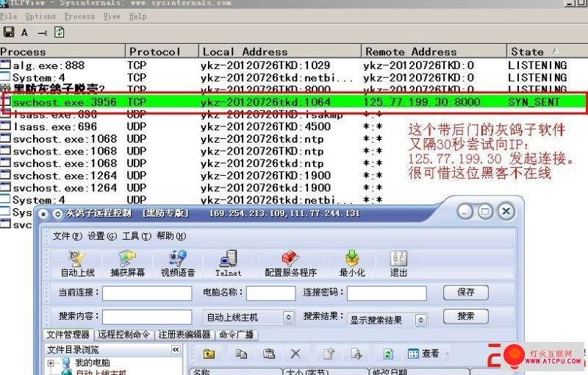The image size is (588, 375).
Task: Click the Telnet toolbar icon
Action: [x=228, y=264]
